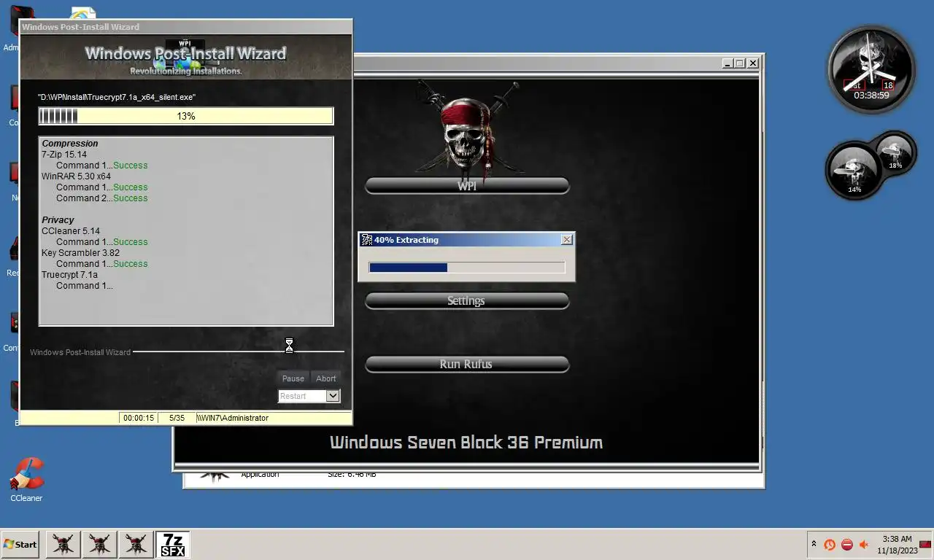Open Settings in the launcher window
This screenshot has height=560, width=934.
coord(467,301)
